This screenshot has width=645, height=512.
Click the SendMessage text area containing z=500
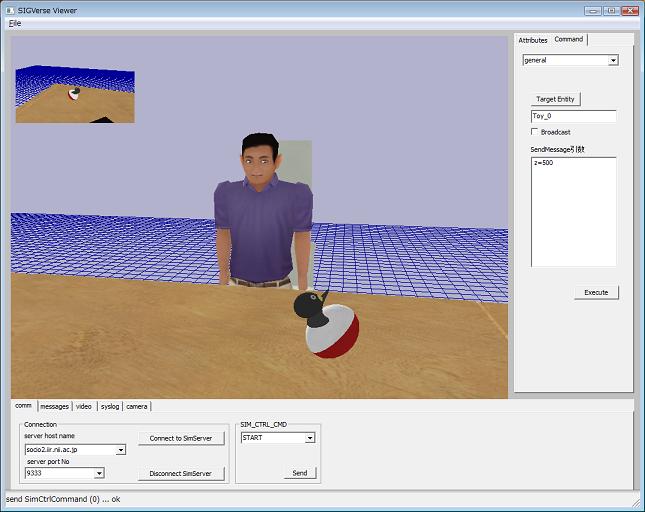(x=573, y=211)
